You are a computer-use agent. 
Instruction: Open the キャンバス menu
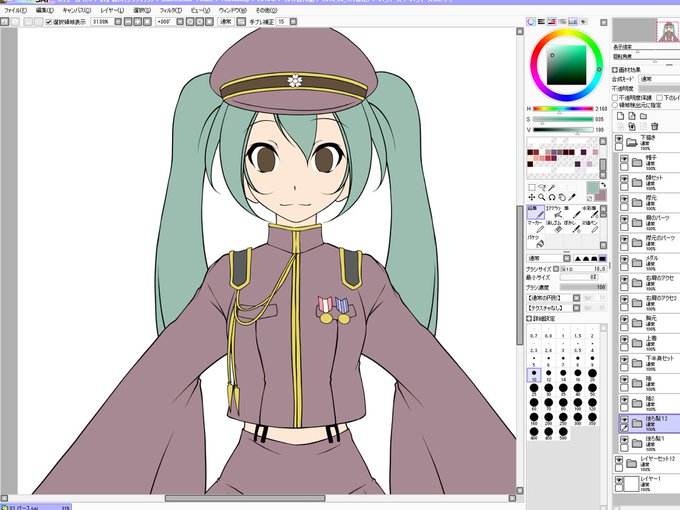click(x=77, y=10)
